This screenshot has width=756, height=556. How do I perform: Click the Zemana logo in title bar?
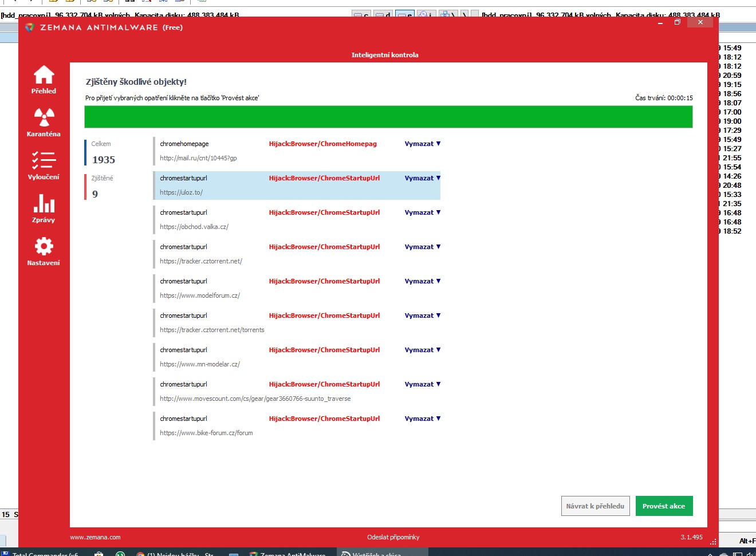(30, 27)
